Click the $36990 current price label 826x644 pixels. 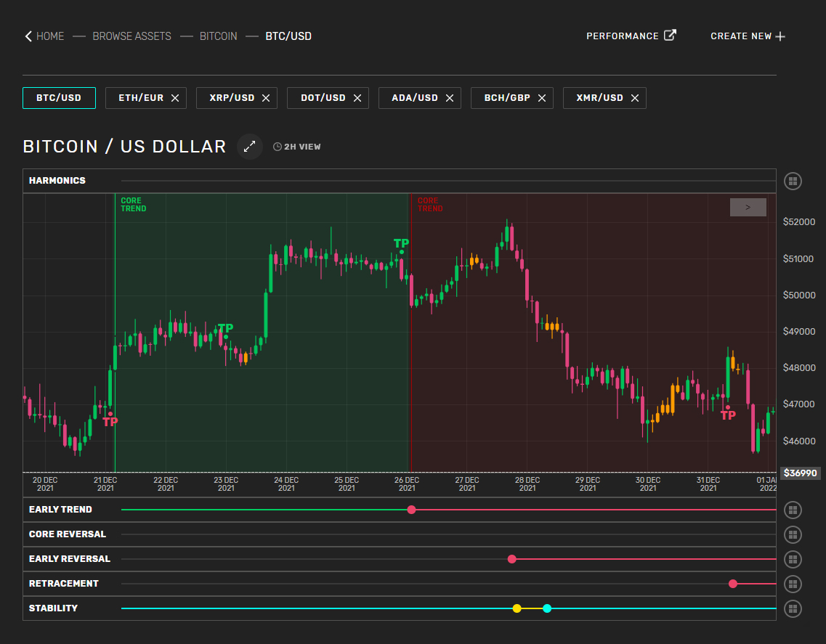(x=800, y=473)
